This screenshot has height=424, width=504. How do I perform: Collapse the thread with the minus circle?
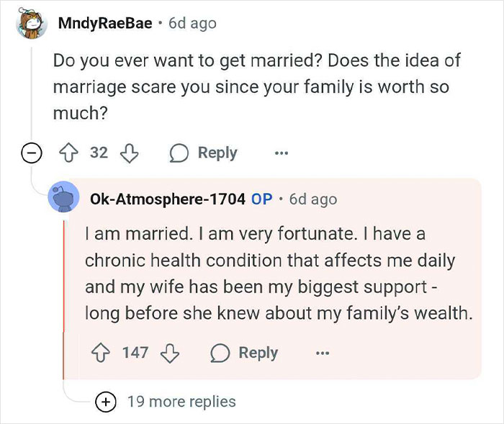click(x=32, y=153)
